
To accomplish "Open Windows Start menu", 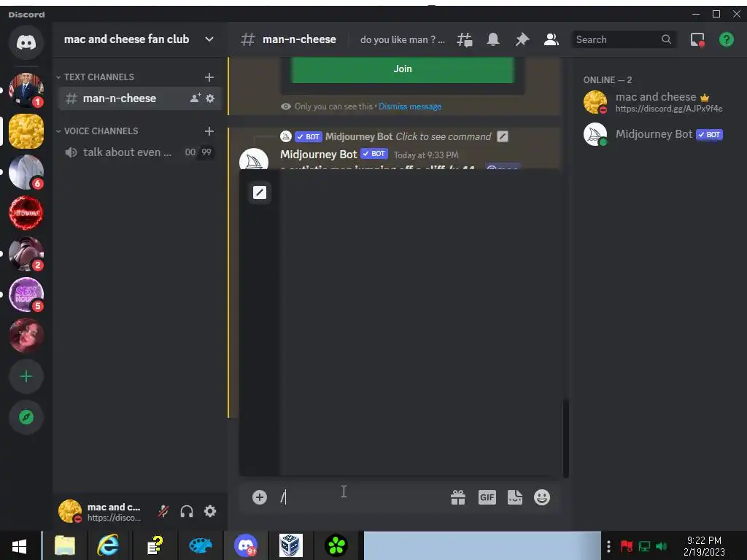I will [x=19, y=546].
